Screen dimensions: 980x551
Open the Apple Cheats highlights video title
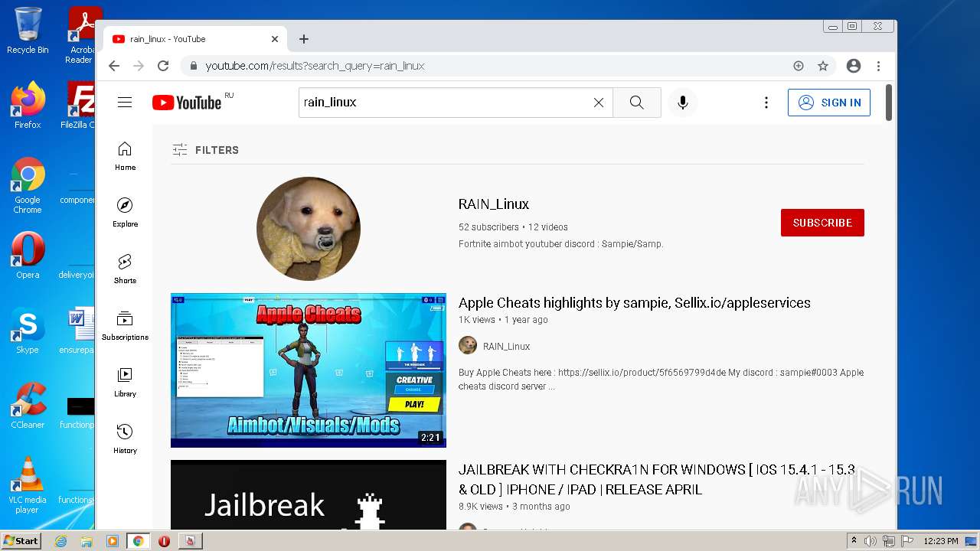click(x=635, y=303)
